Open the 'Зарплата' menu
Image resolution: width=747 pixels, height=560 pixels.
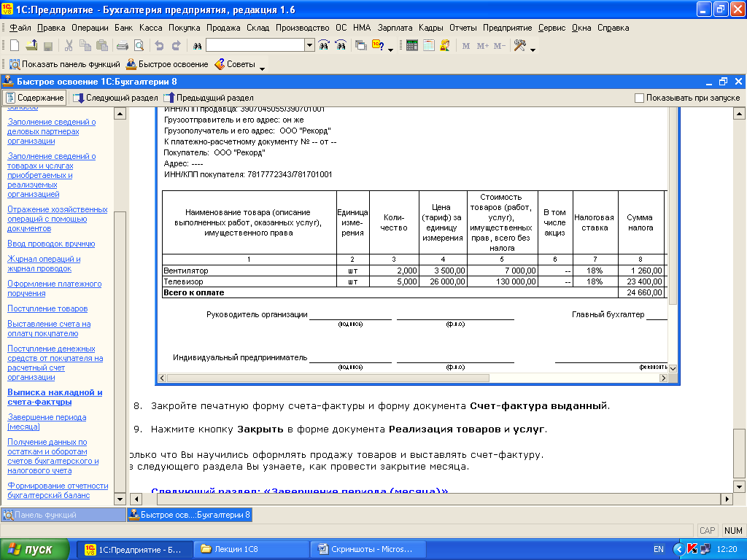395,28
